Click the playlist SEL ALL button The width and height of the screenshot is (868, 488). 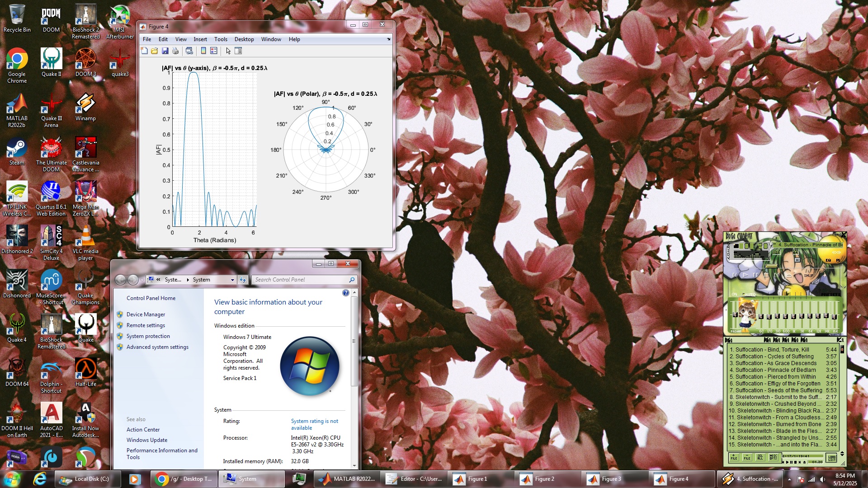point(760,457)
